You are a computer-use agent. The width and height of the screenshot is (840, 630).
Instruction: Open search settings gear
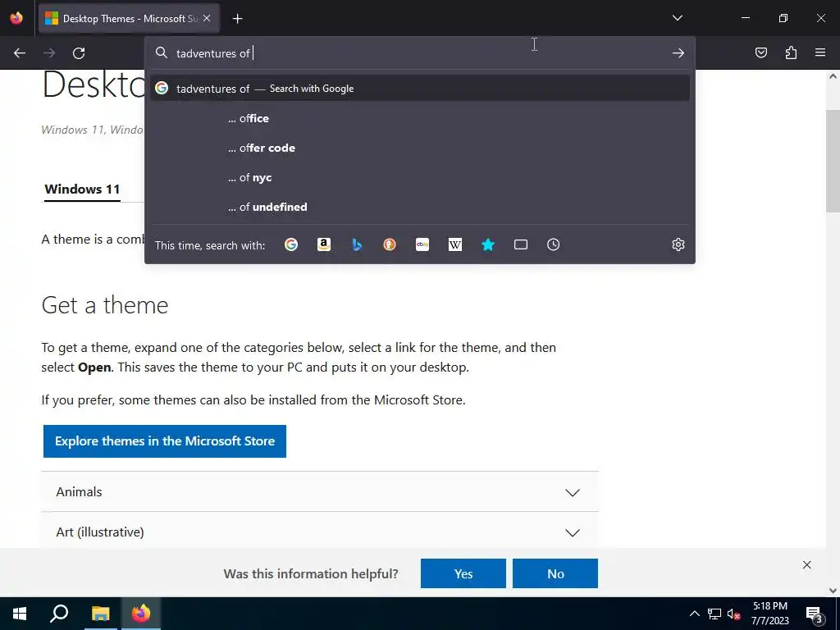pos(678,244)
